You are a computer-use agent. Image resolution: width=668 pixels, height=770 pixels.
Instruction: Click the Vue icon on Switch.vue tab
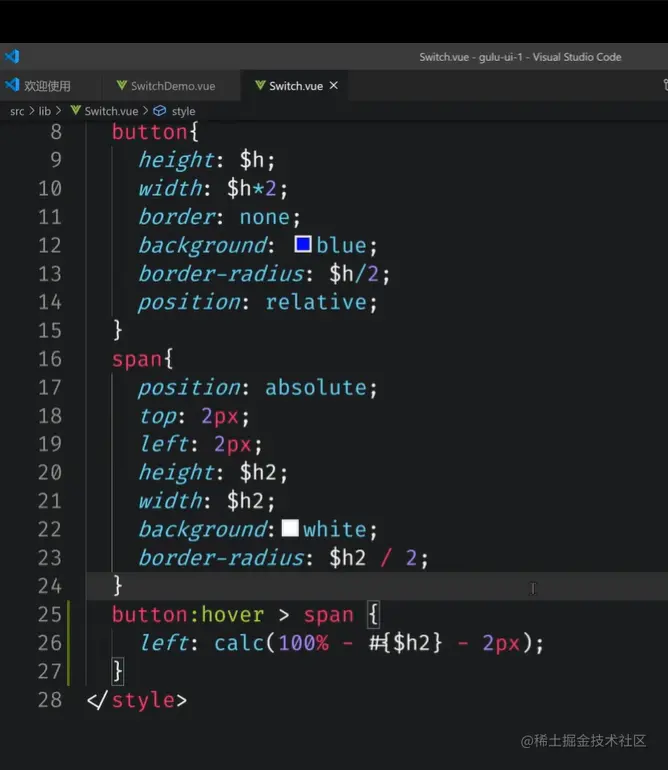click(260, 85)
